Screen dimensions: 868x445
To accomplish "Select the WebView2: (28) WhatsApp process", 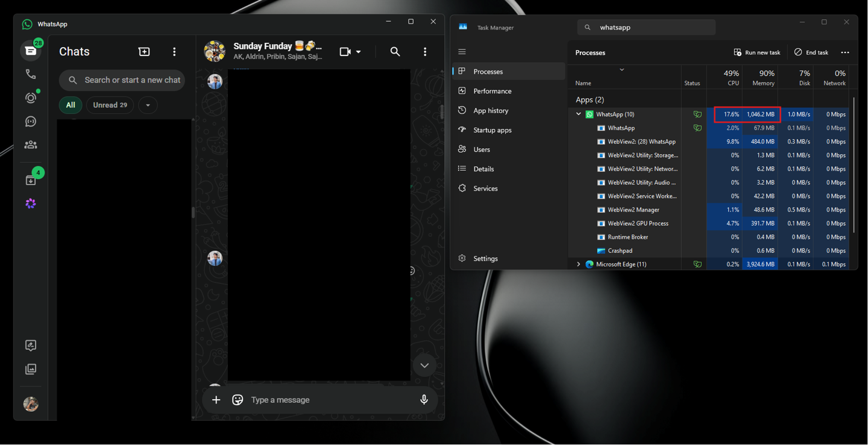I will [x=708, y=142].
